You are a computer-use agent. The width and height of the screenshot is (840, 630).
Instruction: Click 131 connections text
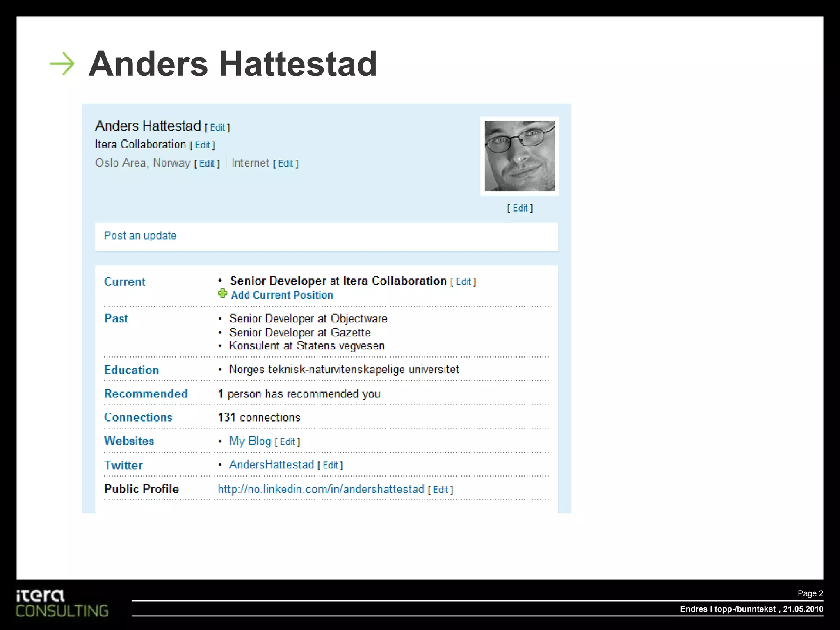[x=259, y=418]
